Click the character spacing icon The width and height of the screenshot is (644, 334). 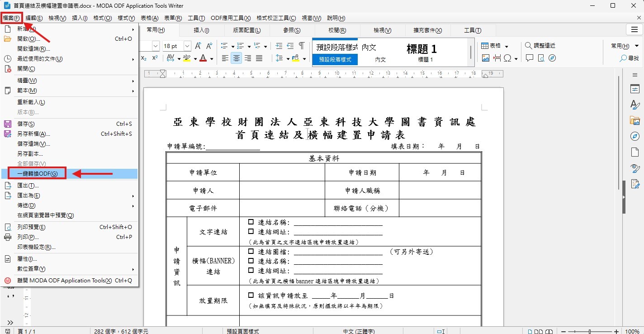point(170,58)
